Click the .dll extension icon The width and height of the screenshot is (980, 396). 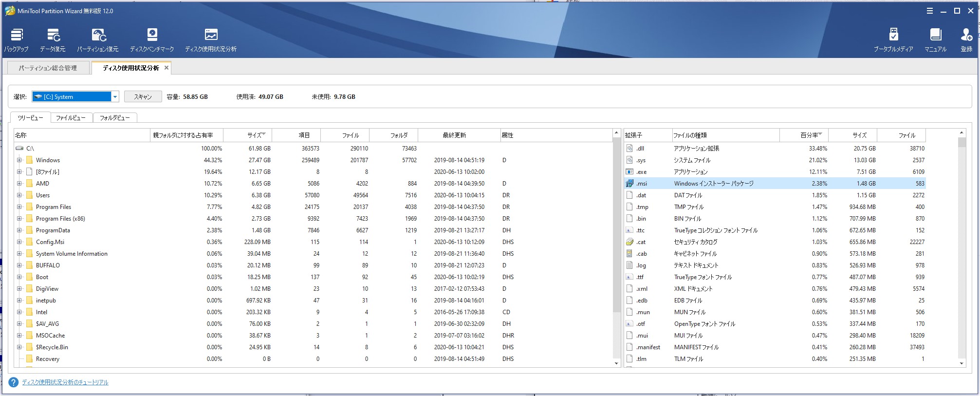(x=629, y=148)
